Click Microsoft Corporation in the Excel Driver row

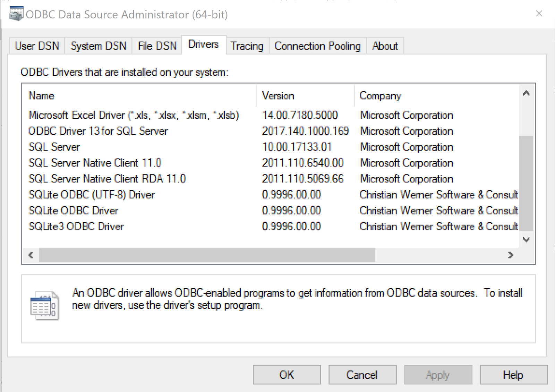pos(407,115)
